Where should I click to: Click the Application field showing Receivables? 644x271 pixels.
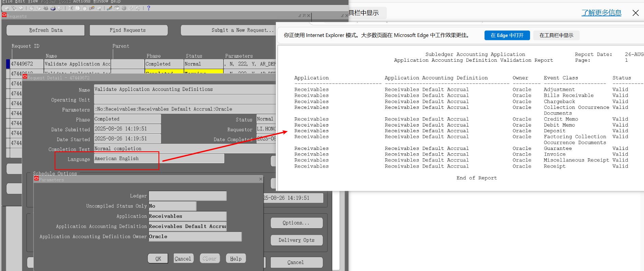pos(187,216)
